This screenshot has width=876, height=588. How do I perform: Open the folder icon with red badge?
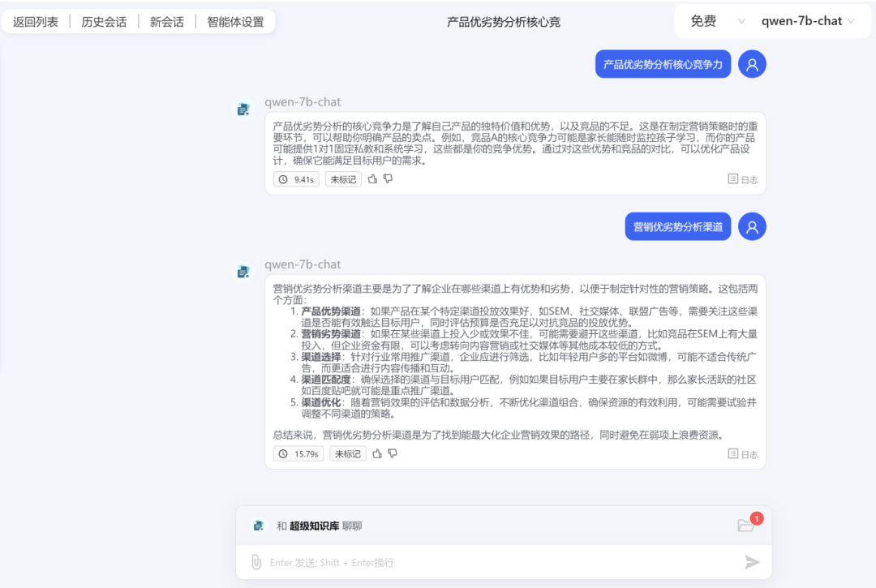pos(746,525)
